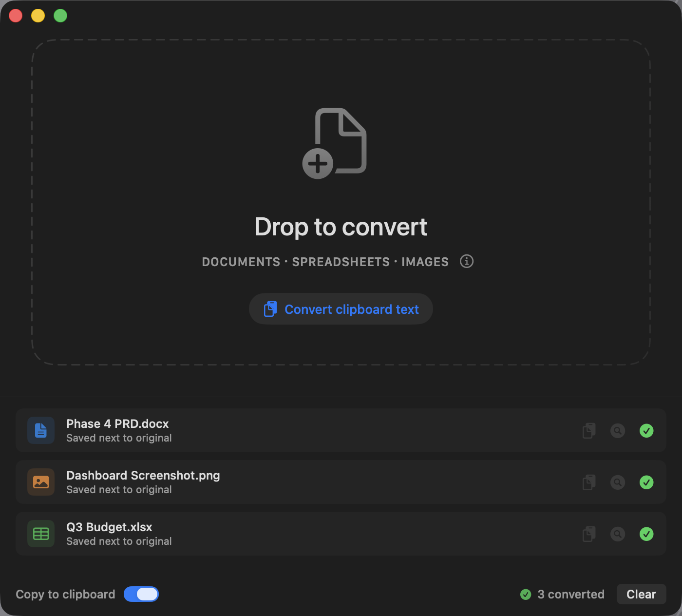Click the add-document icon in drop zone
Screen dimensions: 682x616
tap(335, 143)
